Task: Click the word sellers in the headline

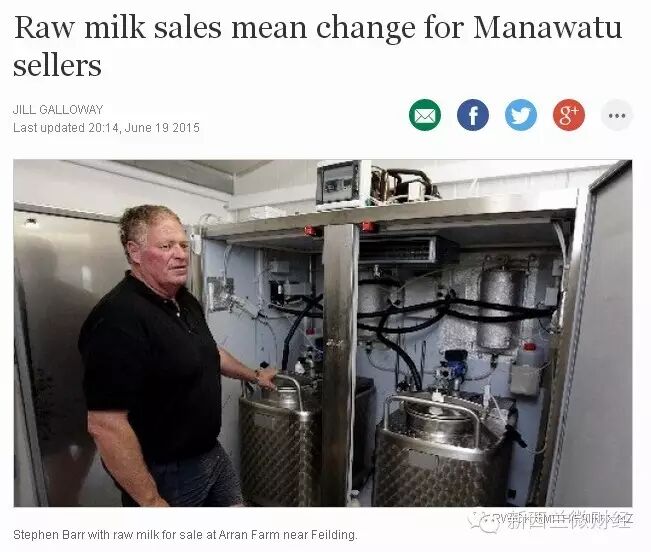Action: (x=57, y=66)
